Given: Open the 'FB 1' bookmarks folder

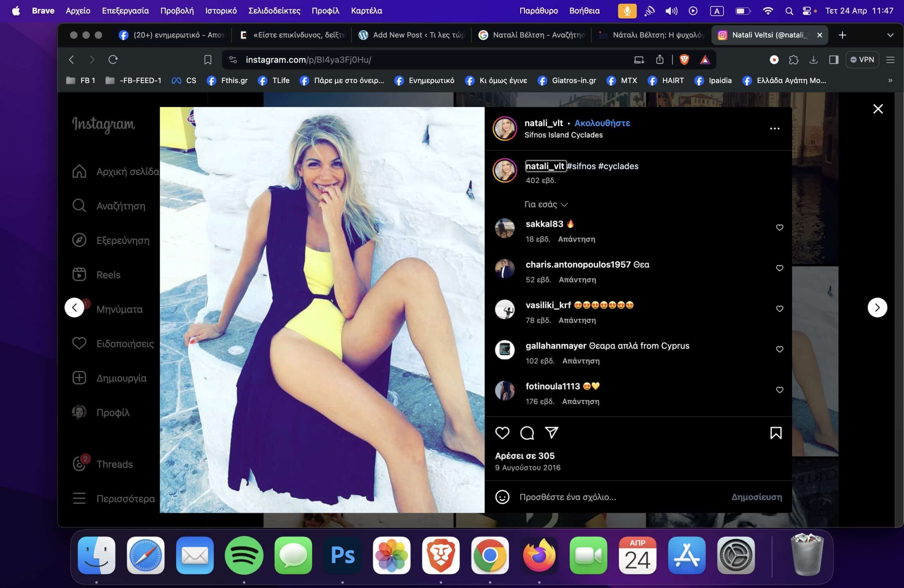Looking at the screenshot, I should tap(81, 81).
